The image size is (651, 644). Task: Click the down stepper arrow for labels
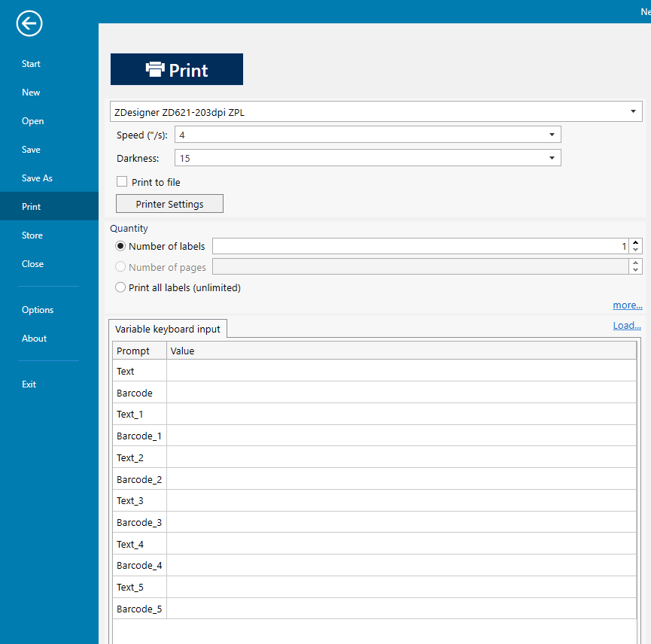click(636, 251)
